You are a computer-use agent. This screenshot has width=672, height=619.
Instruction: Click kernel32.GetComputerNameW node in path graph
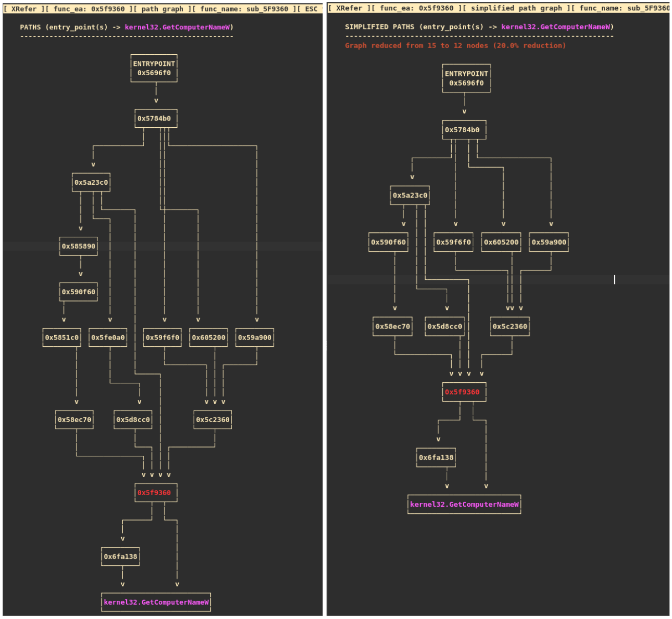[156, 602]
